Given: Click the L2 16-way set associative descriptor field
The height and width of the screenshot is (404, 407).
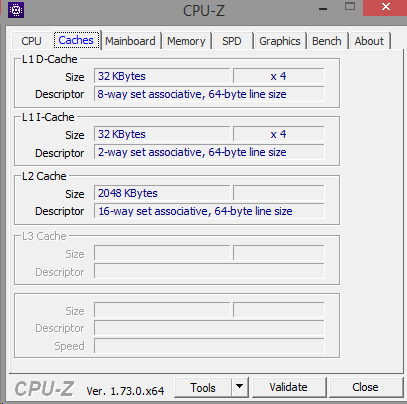Looking at the screenshot, I should (x=209, y=211).
